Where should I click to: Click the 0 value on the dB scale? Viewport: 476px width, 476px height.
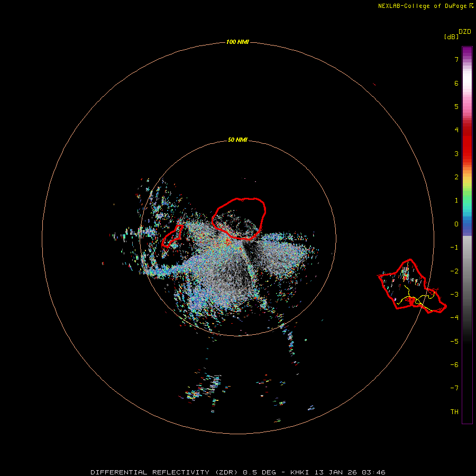tap(456, 224)
